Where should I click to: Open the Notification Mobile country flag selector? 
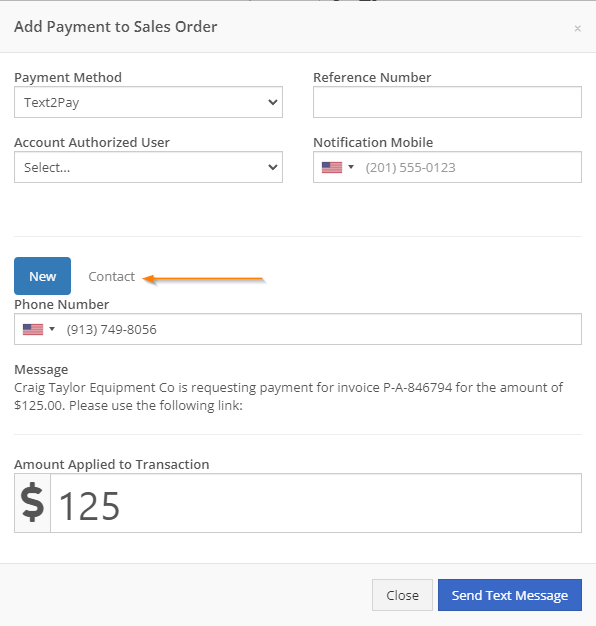(x=338, y=167)
